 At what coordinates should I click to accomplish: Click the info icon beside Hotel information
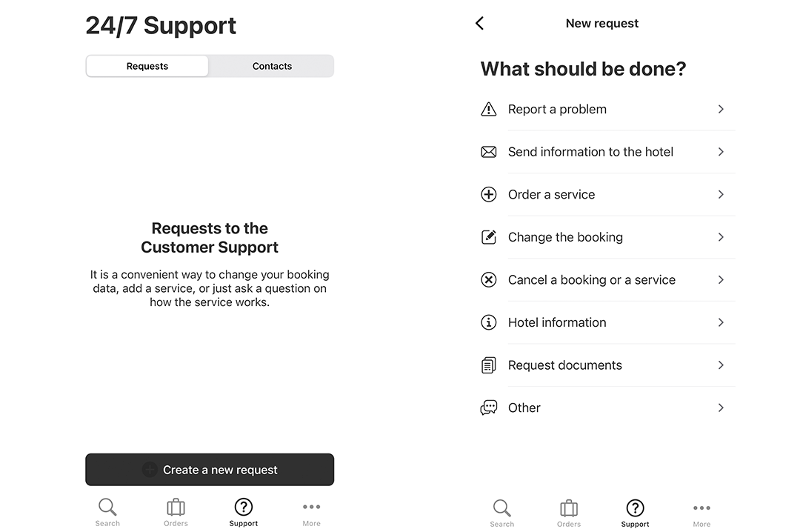tap(488, 322)
